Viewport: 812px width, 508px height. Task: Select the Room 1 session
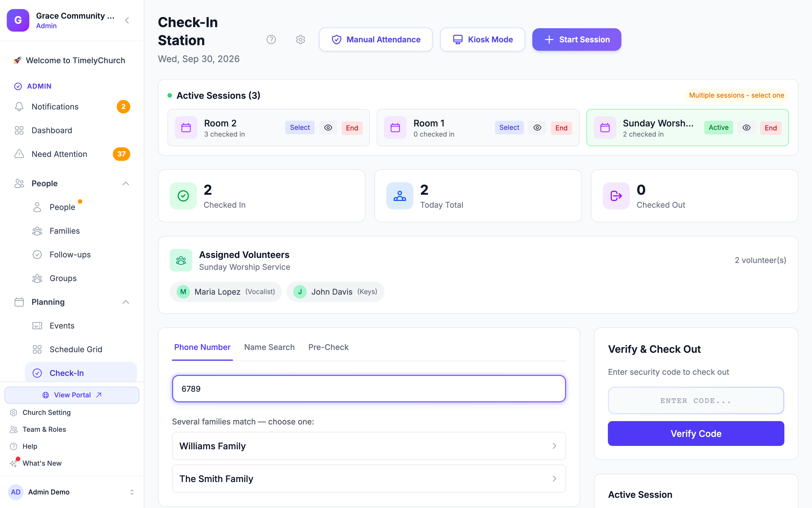pos(509,128)
